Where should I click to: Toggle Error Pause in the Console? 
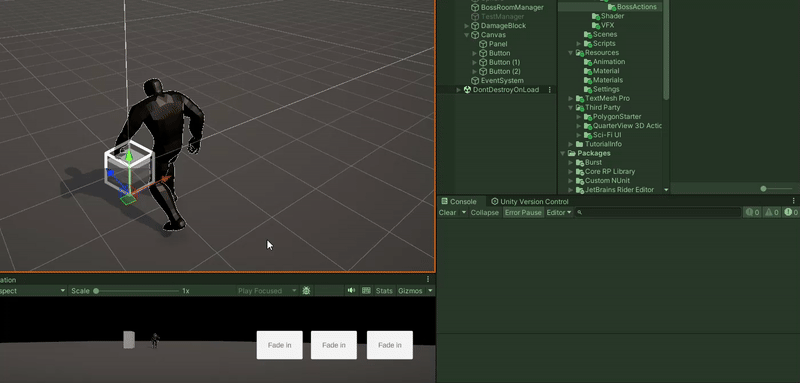(523, 213)
